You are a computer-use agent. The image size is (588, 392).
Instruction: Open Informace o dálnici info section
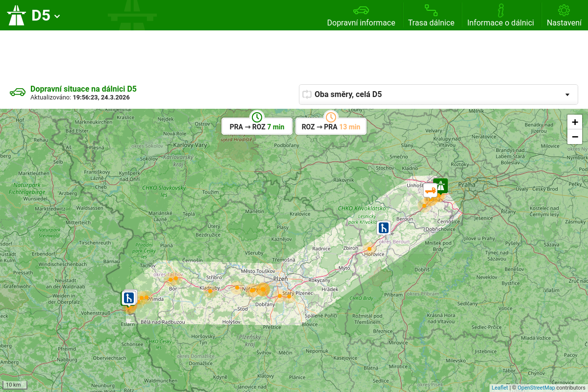pos(500,16)
